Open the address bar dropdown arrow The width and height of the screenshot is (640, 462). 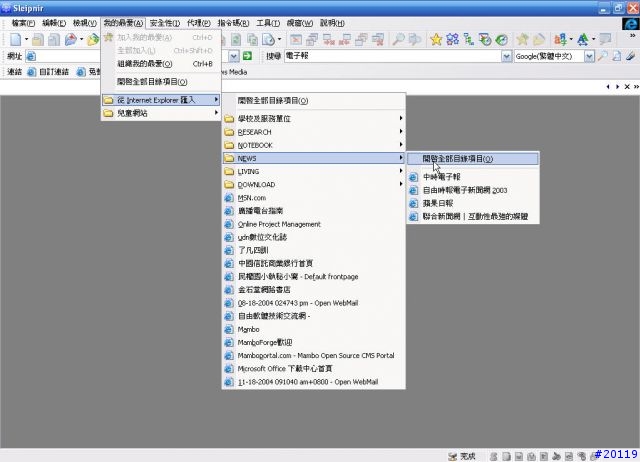coord(233,56)
